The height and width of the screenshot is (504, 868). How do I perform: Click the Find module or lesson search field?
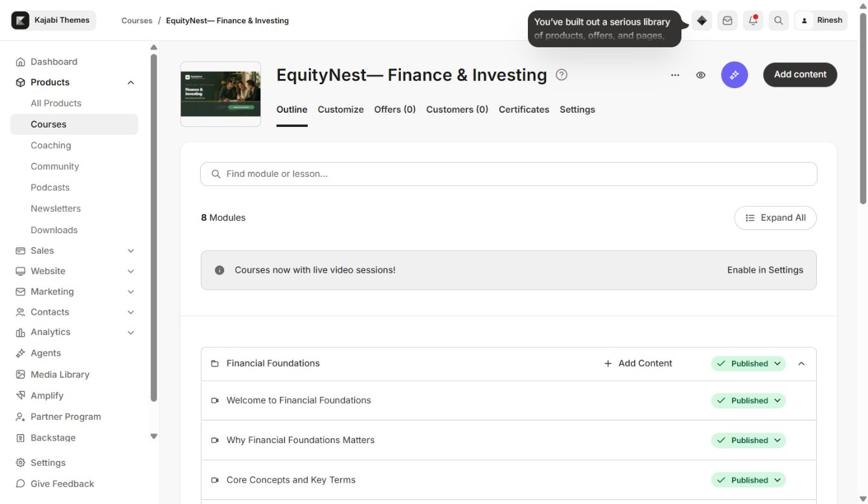[508, 174]
